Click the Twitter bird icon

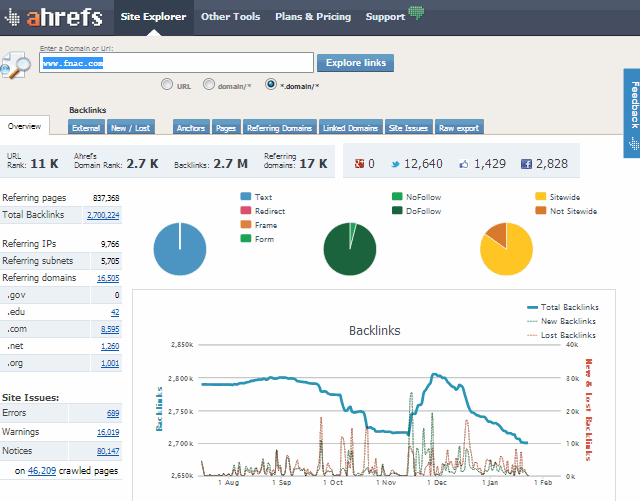pyautogui.click(x=395, y=164)
